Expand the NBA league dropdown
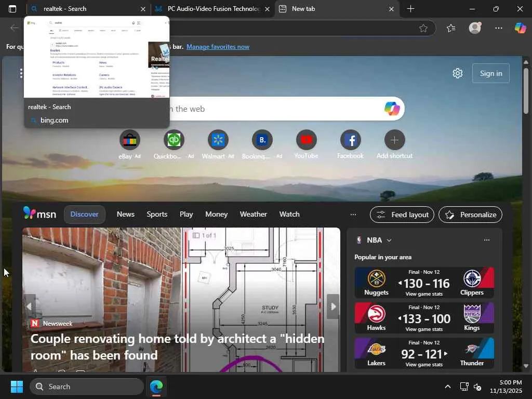The image size is (532, 399). coord(389,240)
